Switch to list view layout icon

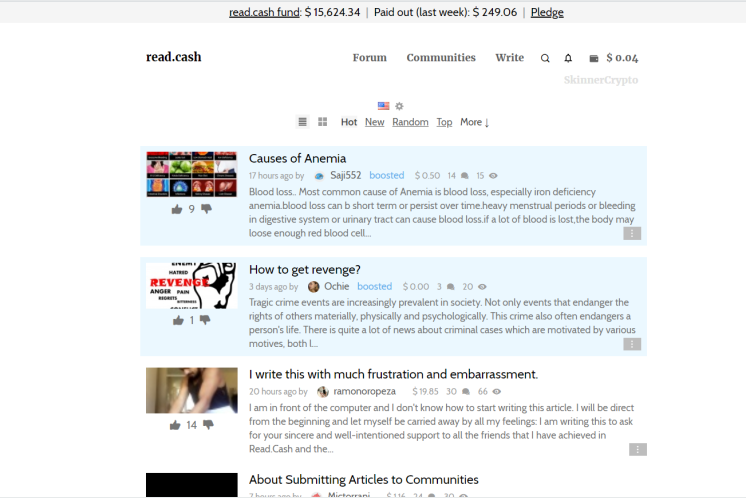tap(303, 122)
